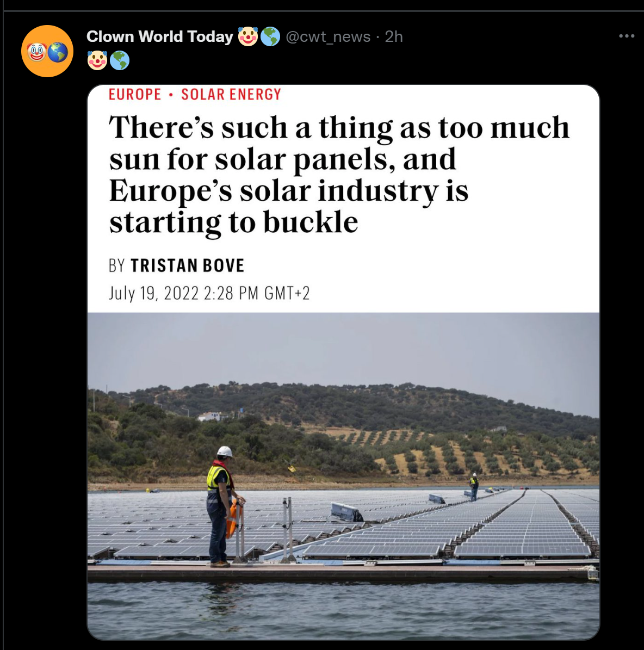Click the floating solar panel photo
Image resolution: width=644 pixels, height=650 pixels.
click(x=344, y=476)
